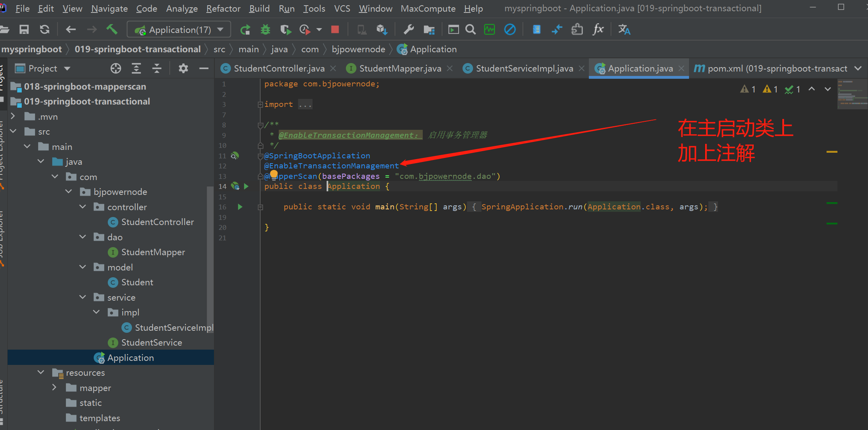Collapse the controller package in tree
This screenshot has width=868, height=430.
click(83, 207)
